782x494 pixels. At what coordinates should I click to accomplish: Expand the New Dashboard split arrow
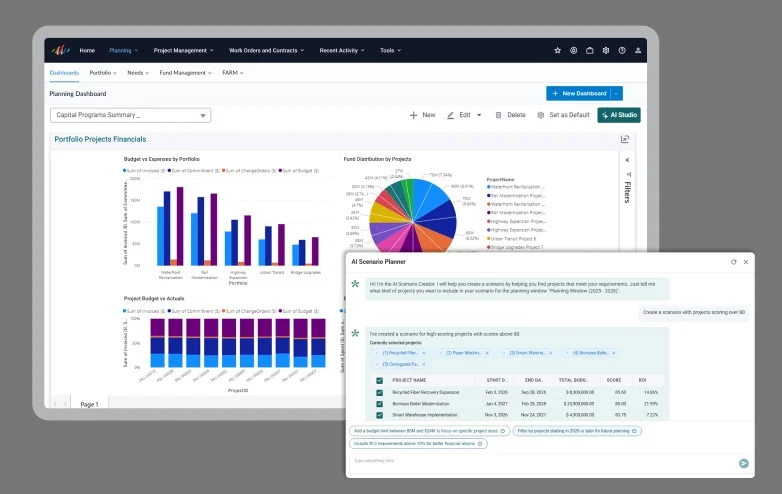tap(616, 93)
